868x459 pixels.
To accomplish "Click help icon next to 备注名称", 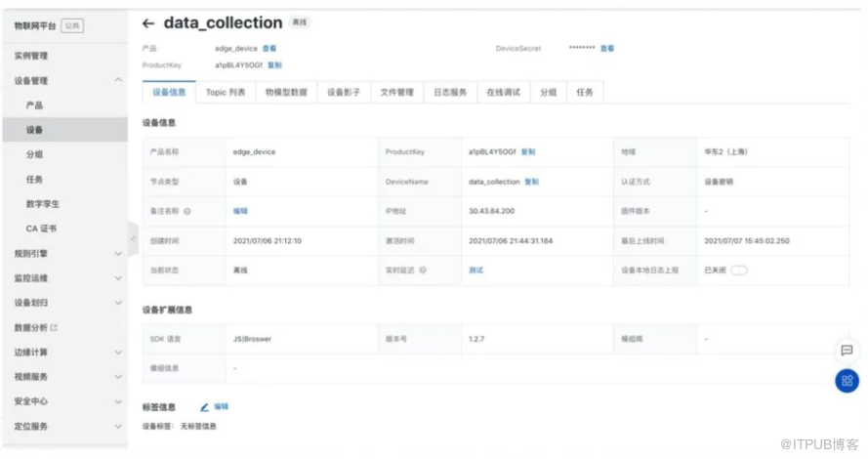I will click(186, 211).
